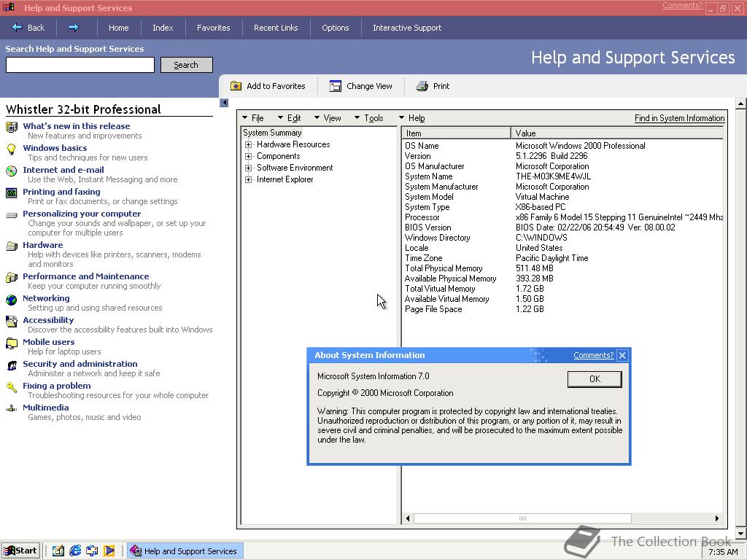Click the Print printer icon

[422, 86]
